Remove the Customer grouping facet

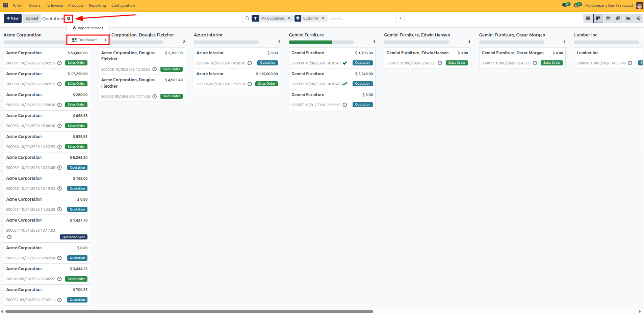pos(323,18)
